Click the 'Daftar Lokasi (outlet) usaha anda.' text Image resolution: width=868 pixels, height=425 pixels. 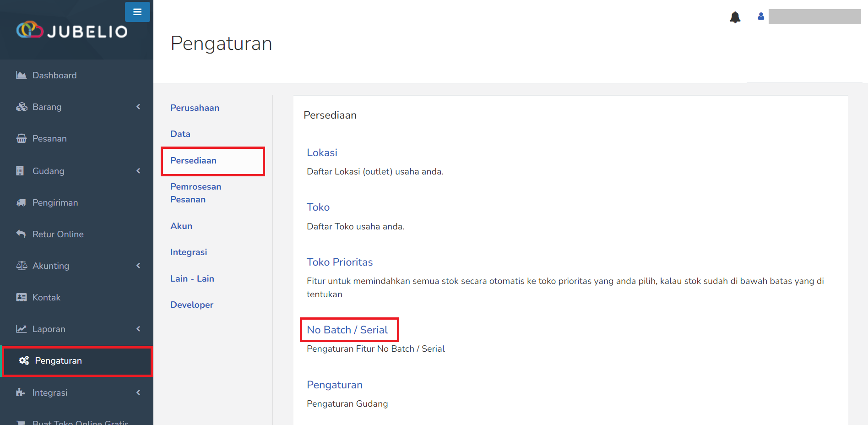[x=375, y=171]
